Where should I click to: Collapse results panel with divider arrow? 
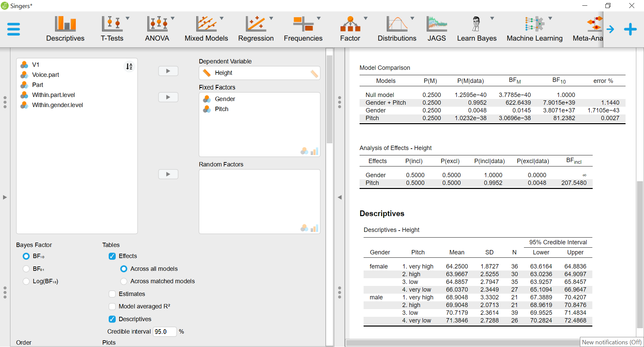pos(339,197)
